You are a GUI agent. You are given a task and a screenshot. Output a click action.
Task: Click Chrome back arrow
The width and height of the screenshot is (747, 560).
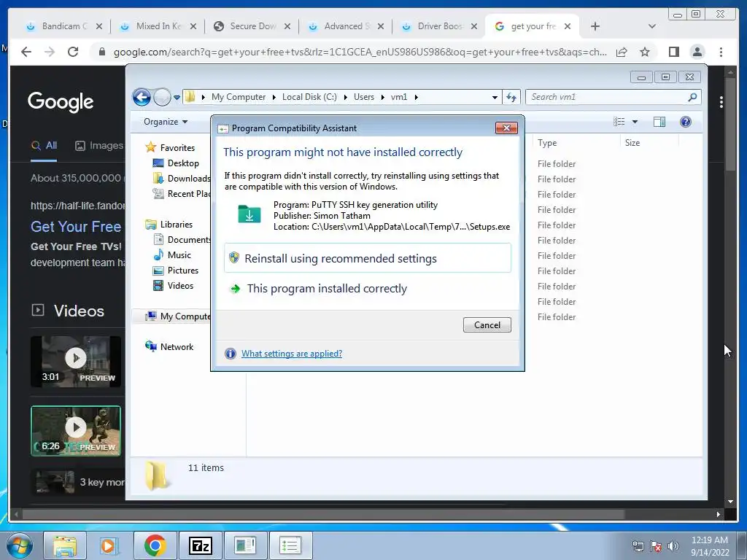pyautogui.click(x=26, y=52)
